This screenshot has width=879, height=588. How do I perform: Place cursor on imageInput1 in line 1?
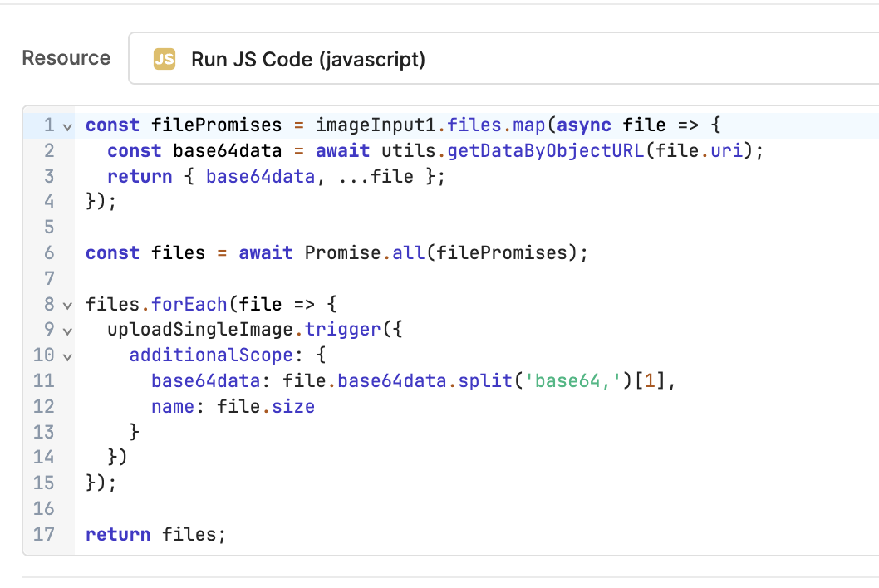376,125
